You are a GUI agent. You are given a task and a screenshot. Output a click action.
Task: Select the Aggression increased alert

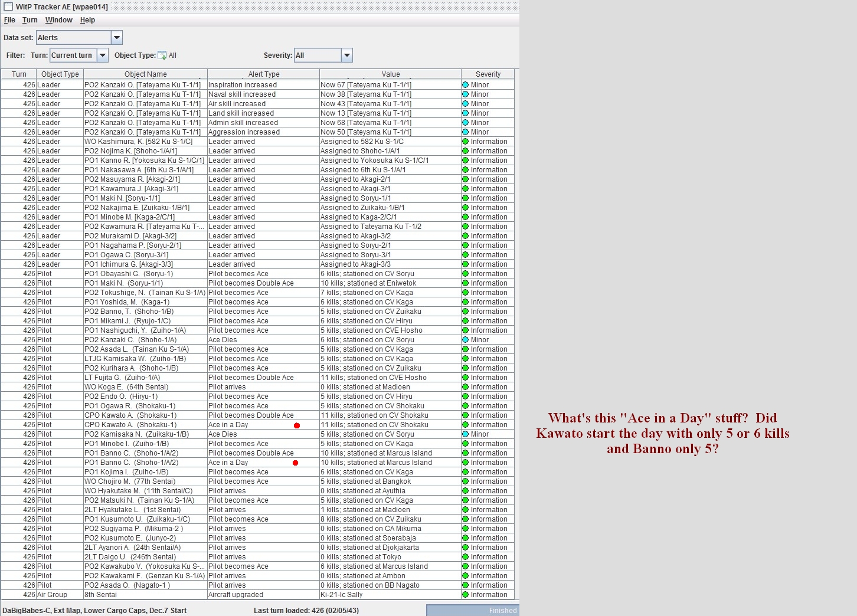coord(257,132)
